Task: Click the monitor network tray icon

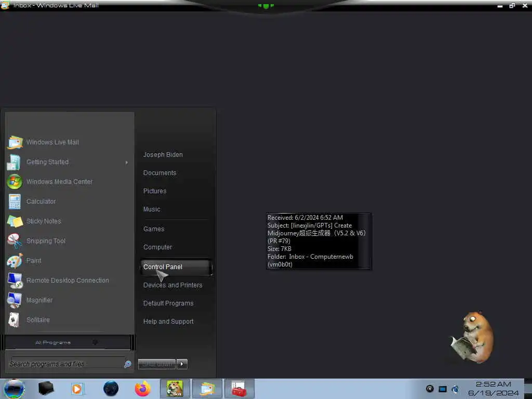Action: pyautogui.click(x=443, y=389)
